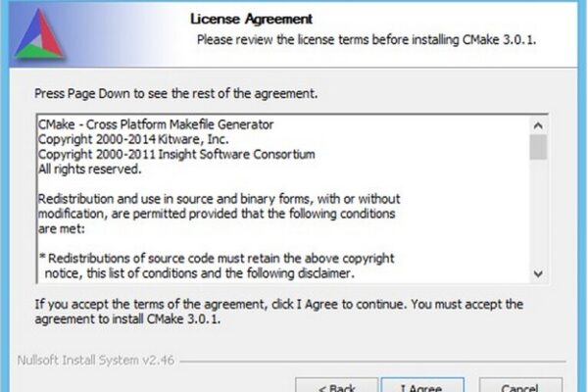The width and height of the screenshot is (588, 392).
Task: Click 'If you accept the terms' instruction text
Action: [x=278, y=312]
